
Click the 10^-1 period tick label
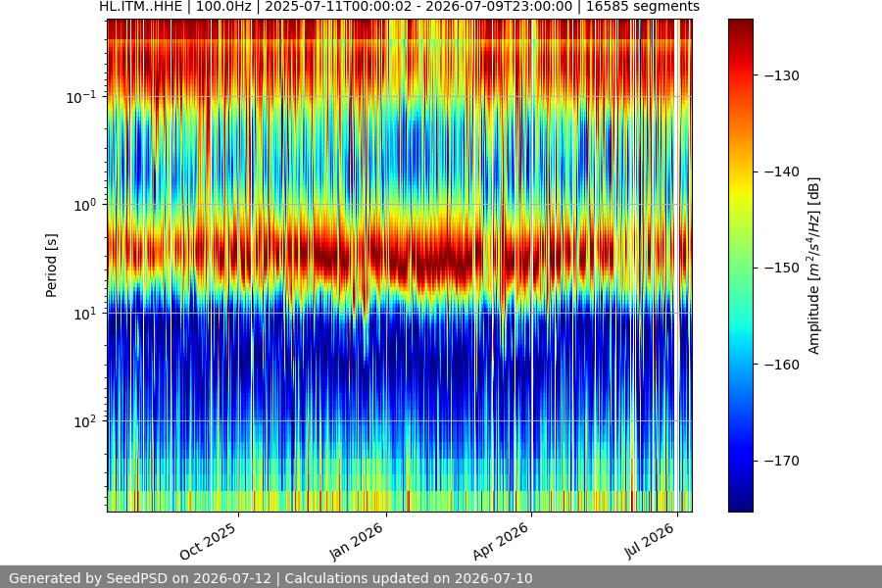(x=80, y=97)
